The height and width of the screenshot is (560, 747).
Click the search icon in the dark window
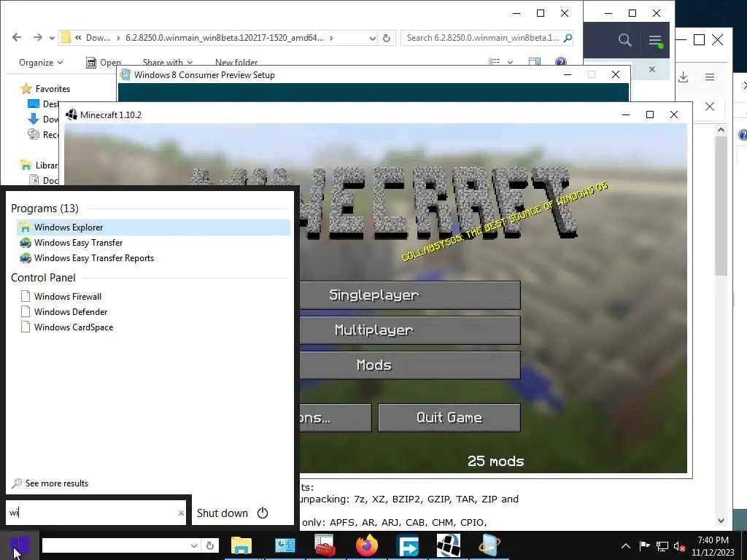point(625,41)
